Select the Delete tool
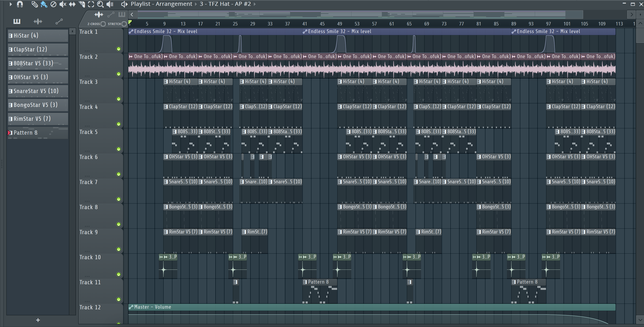Screen dimensions: 644x327 click(53, 4)
